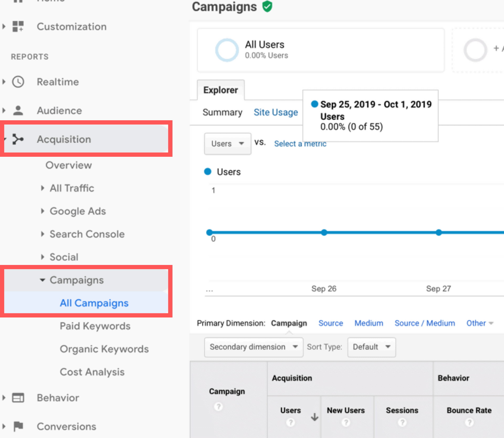
Task: Switch to the Site Usage tab
Action: tap(276, 112)
